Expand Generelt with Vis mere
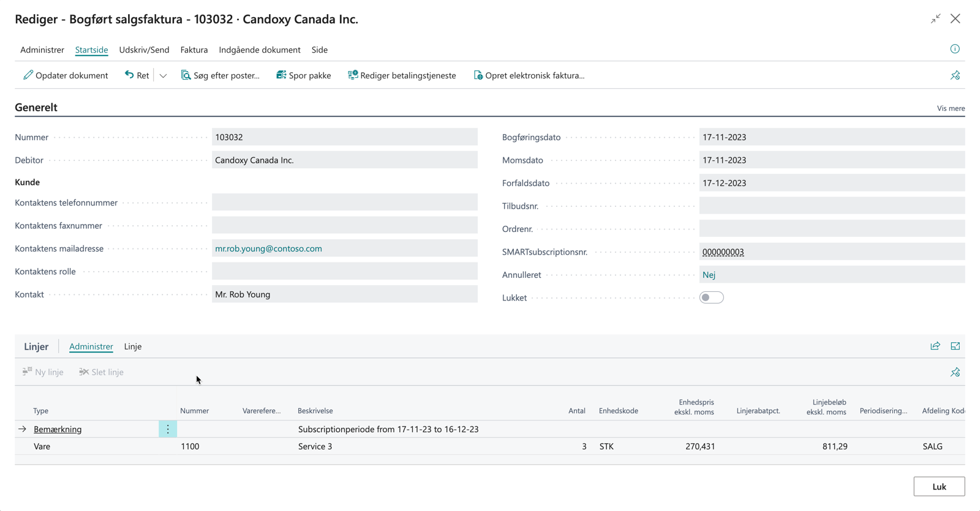This screenshot has height=511, width=980. [x=951, y=108]
